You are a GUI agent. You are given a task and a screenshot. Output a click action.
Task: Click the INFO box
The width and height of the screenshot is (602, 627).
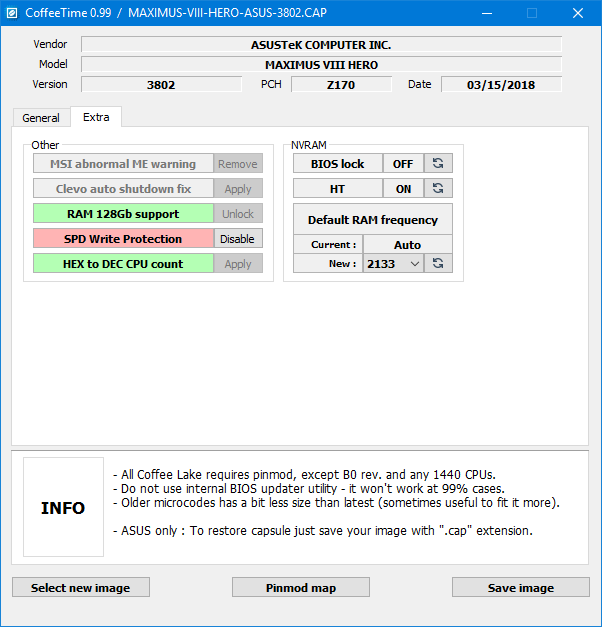coord(63,507)
